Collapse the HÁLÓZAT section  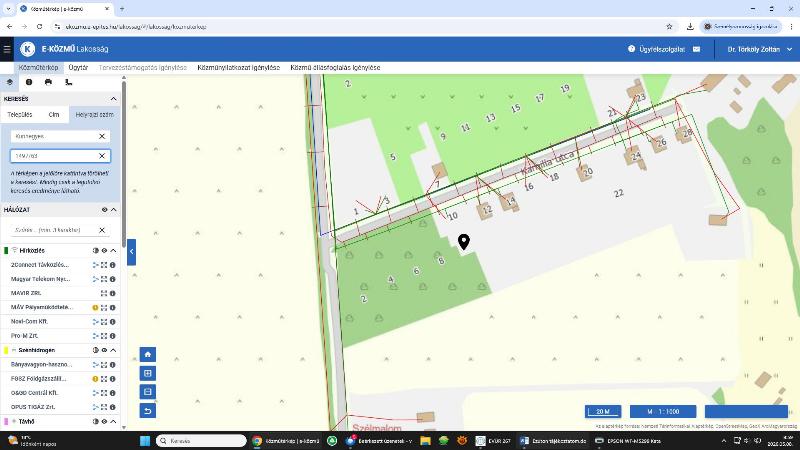(113, 210)
